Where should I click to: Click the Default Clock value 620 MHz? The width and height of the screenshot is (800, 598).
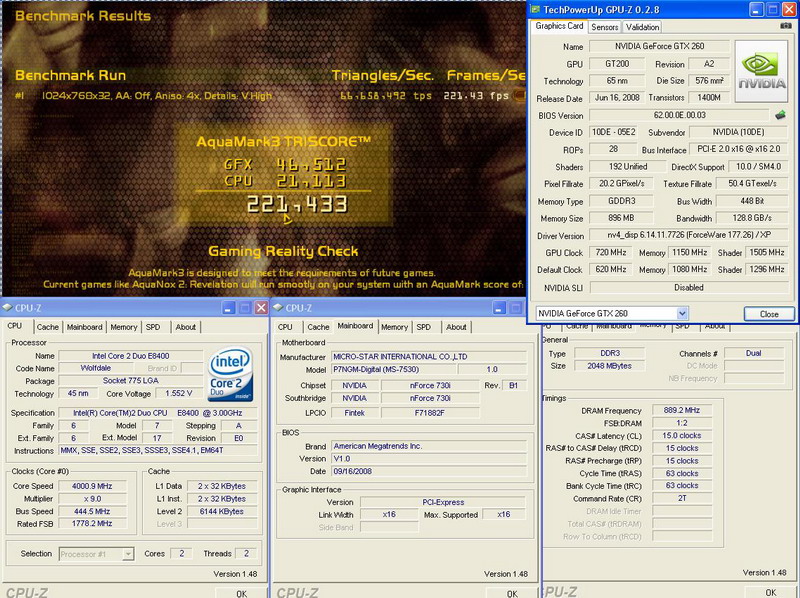[610, 269]
